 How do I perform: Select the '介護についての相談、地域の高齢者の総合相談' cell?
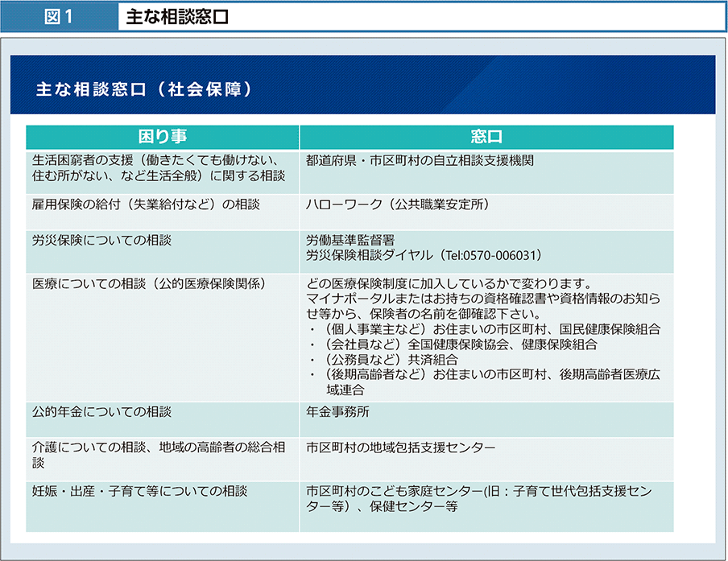(x=163, y=459)
